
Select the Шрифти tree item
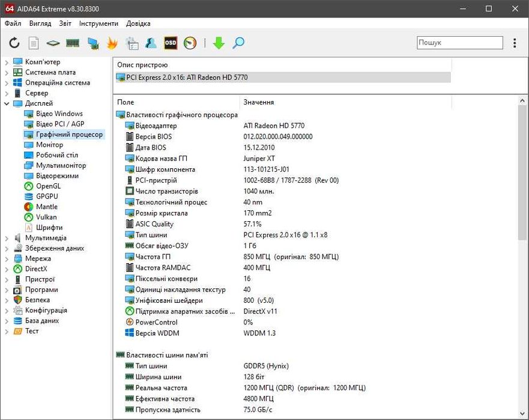click(49, 228)
